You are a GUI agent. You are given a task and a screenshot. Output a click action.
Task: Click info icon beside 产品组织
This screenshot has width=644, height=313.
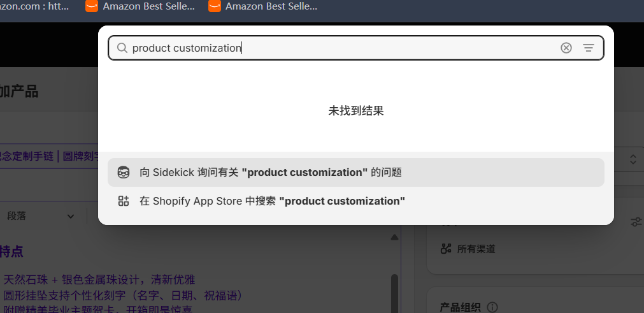click(x=492, y=307)
